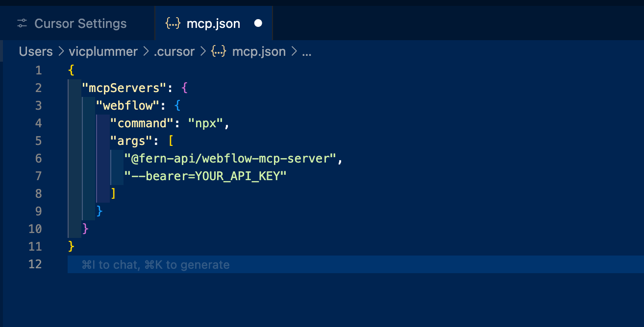Expand the breadcrumb symbol path via the ellipsis

pyautogui.click(x=307, y=51)
